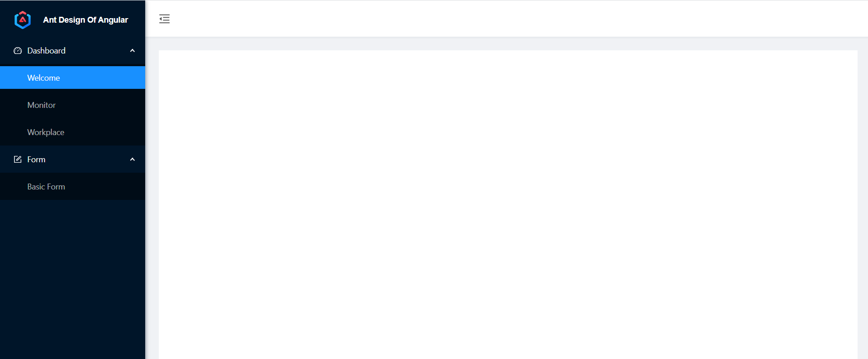
Task: Click the Basic Form row under Form
Action: (73, 186)
